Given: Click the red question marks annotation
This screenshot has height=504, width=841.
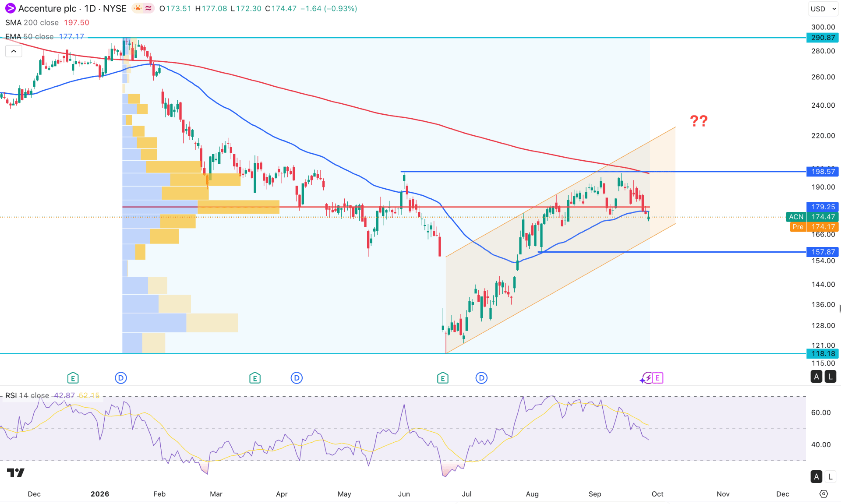Looking at the screenshot, I should point(699,121).
